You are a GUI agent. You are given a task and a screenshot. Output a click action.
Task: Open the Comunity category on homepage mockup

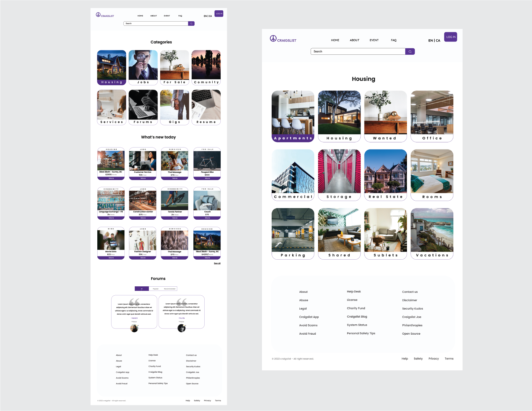pos(206,68)
